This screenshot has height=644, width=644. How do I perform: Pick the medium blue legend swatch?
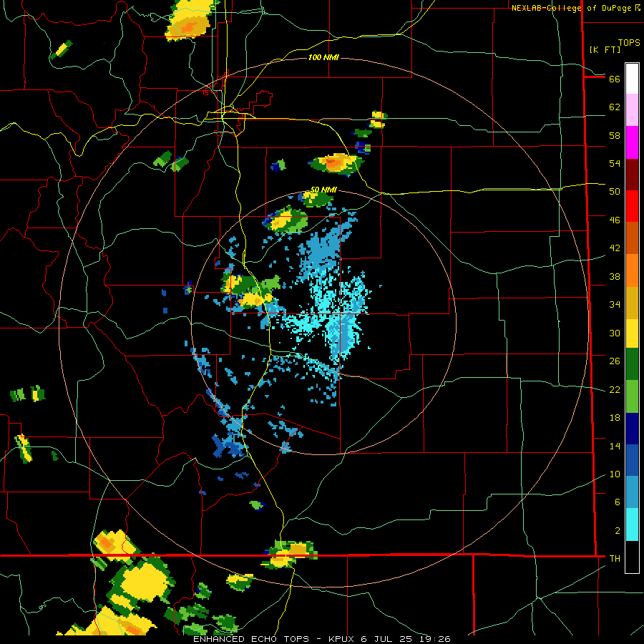(632, 460)
